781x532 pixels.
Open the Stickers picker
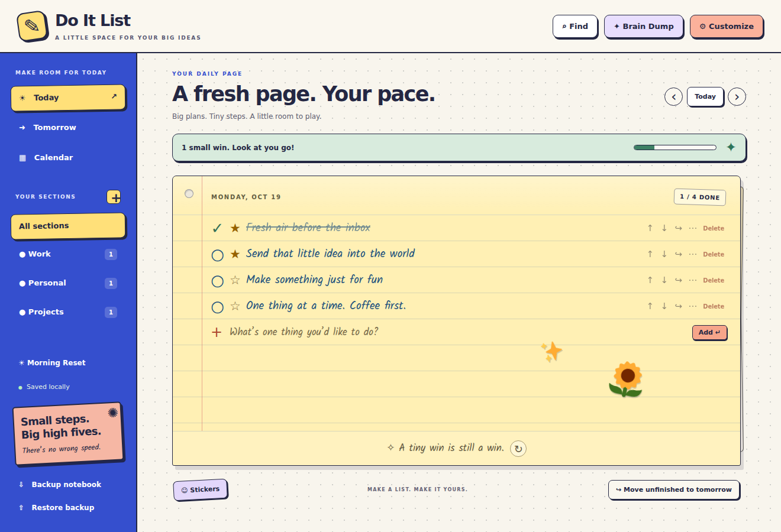[201, 489]
